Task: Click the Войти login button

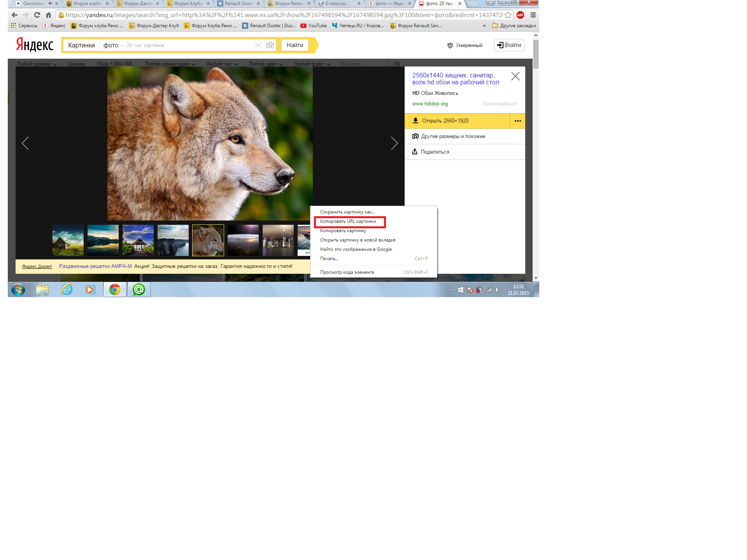Action: (x=509, y=45)
